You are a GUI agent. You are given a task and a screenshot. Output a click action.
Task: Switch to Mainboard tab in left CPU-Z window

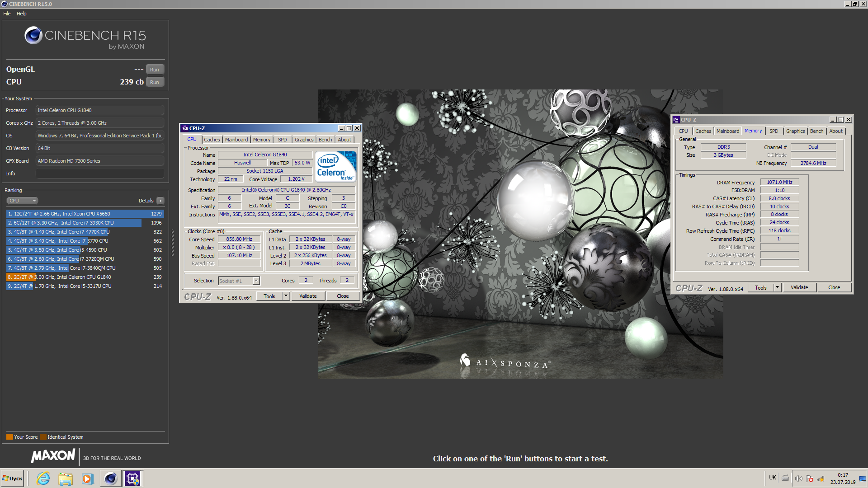[x=236, y=140]
